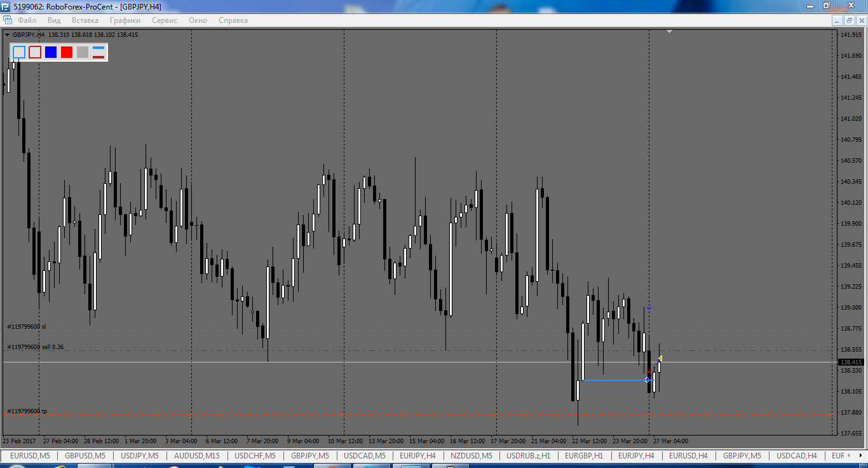Open the Окно menu

[198, 20]
